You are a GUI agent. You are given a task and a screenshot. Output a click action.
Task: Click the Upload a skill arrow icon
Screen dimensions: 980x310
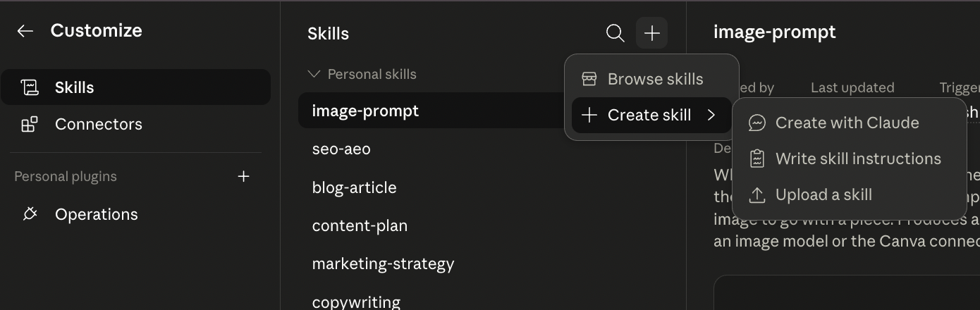coord(757,195)
